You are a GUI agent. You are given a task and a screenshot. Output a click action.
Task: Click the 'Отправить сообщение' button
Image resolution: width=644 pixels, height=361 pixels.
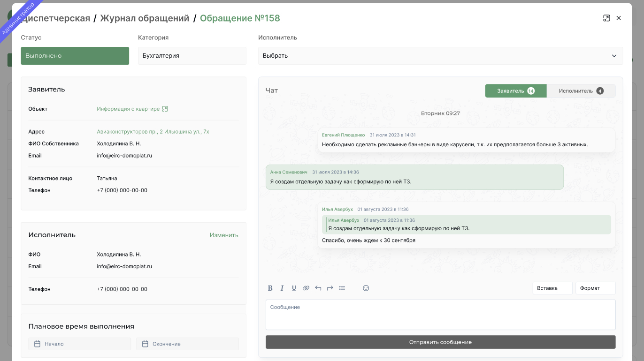coord(440,342)
